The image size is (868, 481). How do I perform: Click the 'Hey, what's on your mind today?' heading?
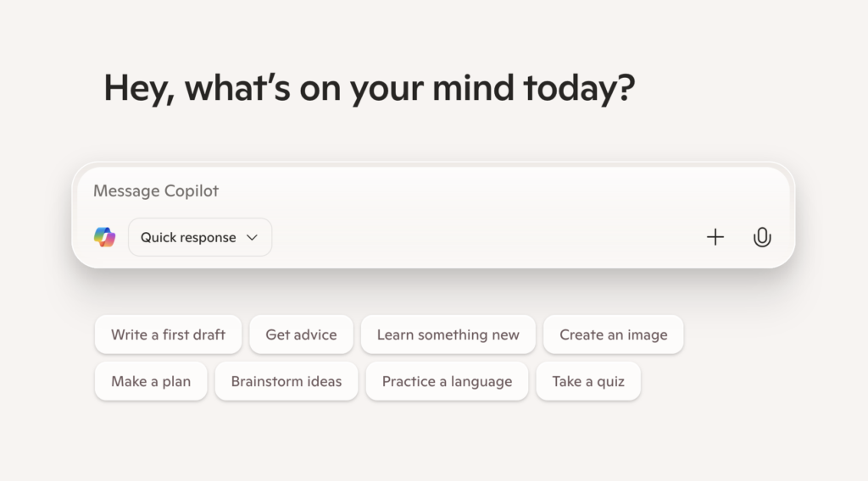[369, 88]
